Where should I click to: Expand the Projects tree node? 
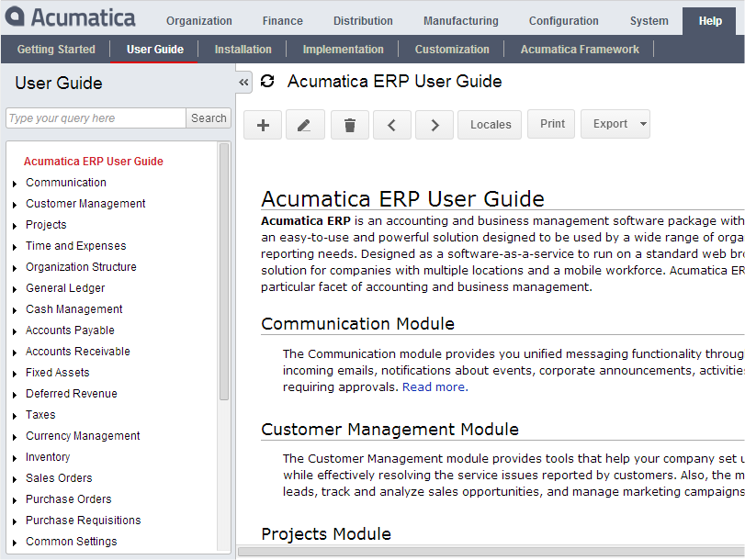tap(15, 226)
